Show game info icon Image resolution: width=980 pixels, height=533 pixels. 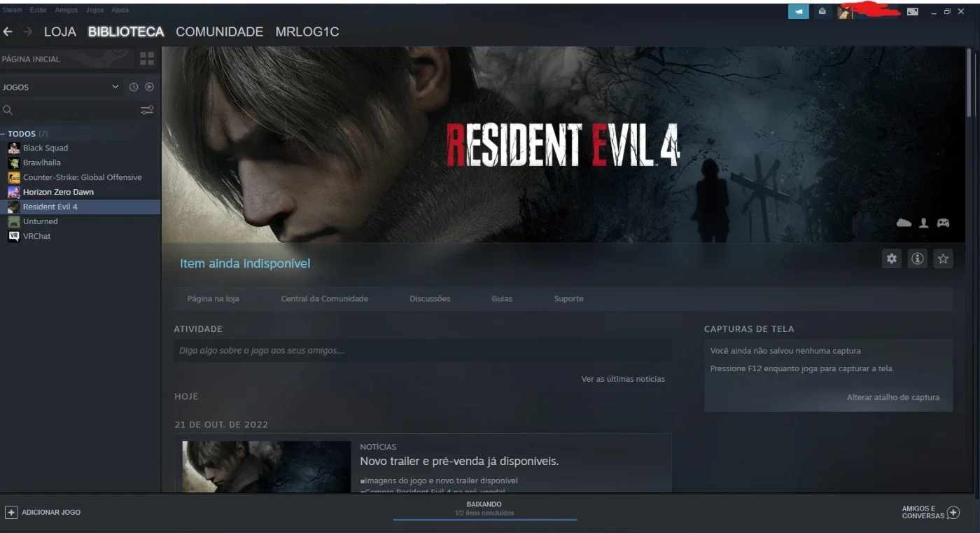pyautogui.click(x=917, y=258)
